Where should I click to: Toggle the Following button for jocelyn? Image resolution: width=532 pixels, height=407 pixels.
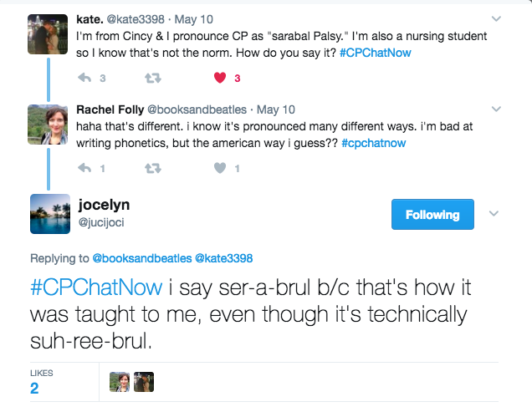pyautogui.click(x=432, y=215)
